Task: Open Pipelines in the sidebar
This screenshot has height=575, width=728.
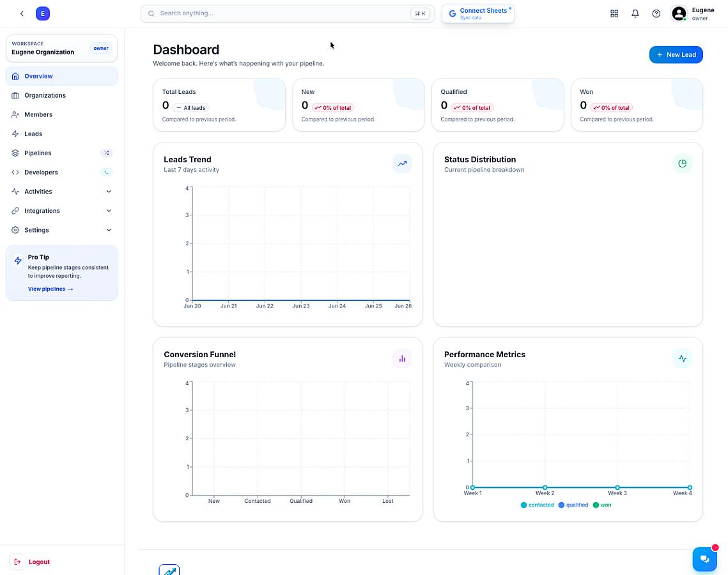Action: pyautogui.click(x=62, y=153)
